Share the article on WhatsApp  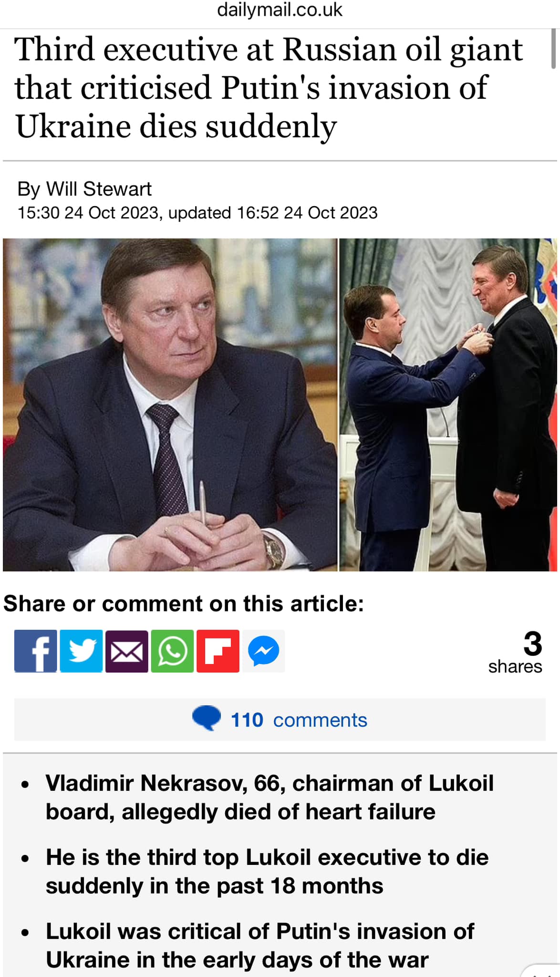click(x=172, y=651)
